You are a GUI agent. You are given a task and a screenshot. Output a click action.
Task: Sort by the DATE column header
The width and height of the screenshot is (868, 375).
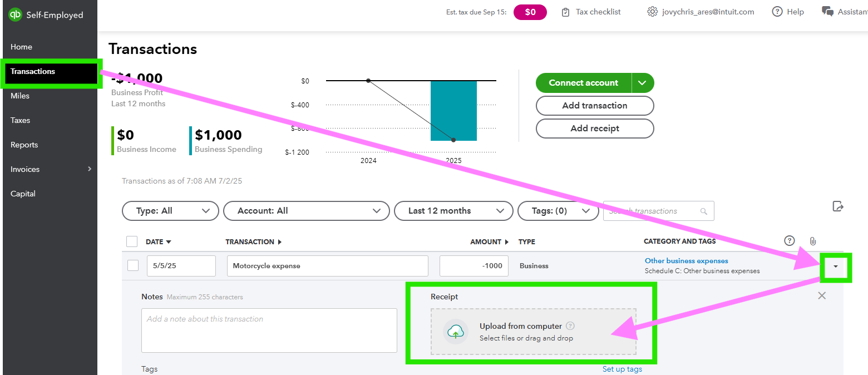click(x=159, y=241)
